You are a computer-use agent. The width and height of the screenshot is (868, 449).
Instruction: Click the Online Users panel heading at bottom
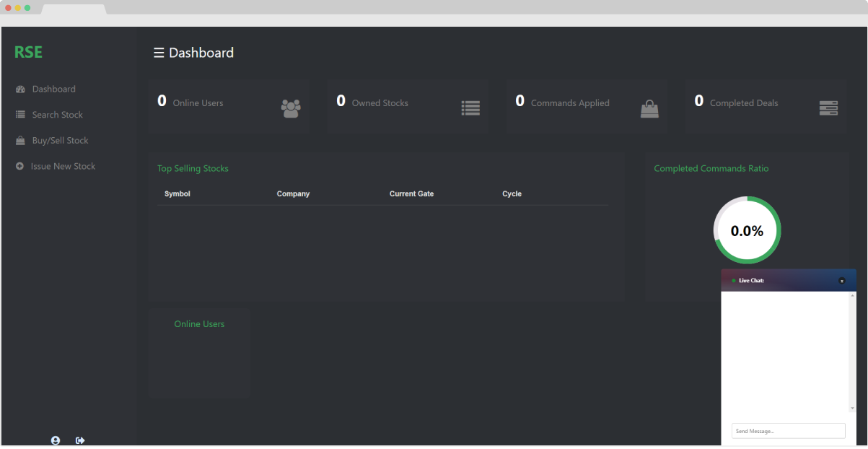click(x=199, y=324)
